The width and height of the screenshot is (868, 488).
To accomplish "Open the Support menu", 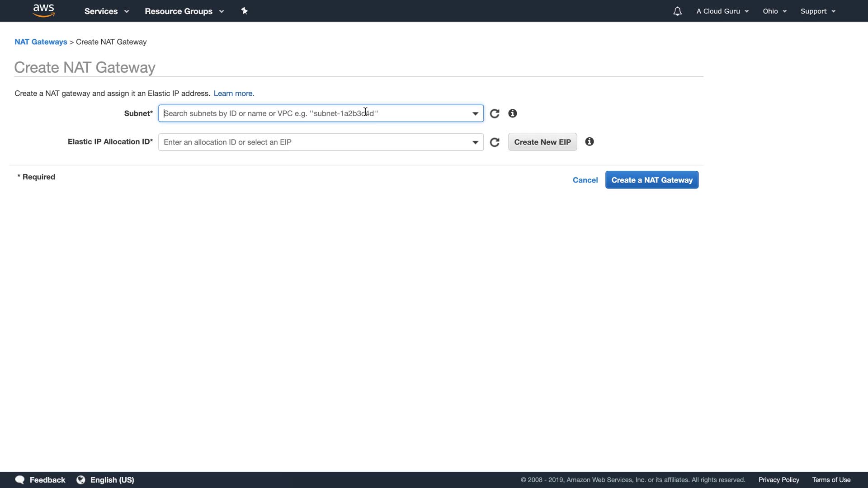I will [x=817, y=11].
